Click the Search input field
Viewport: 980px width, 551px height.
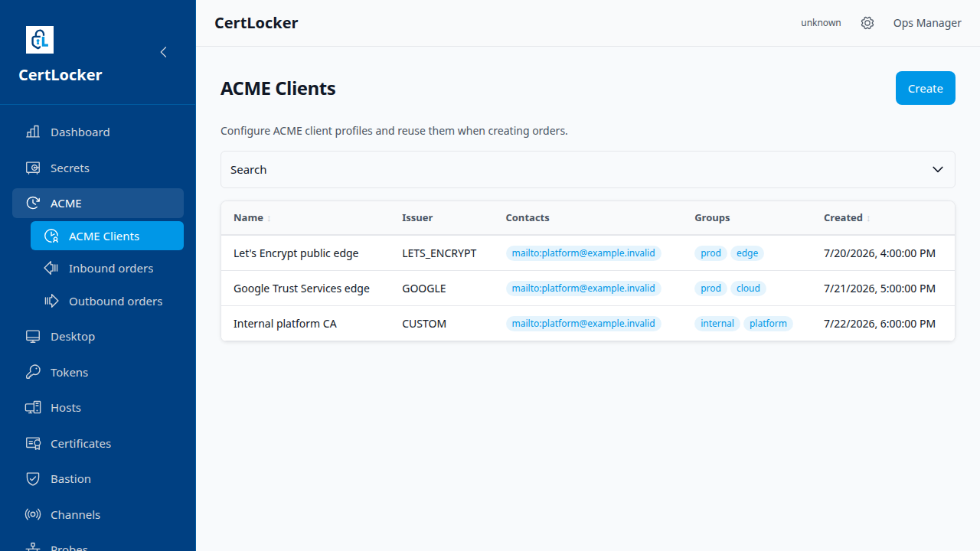(x=588, y=169)
